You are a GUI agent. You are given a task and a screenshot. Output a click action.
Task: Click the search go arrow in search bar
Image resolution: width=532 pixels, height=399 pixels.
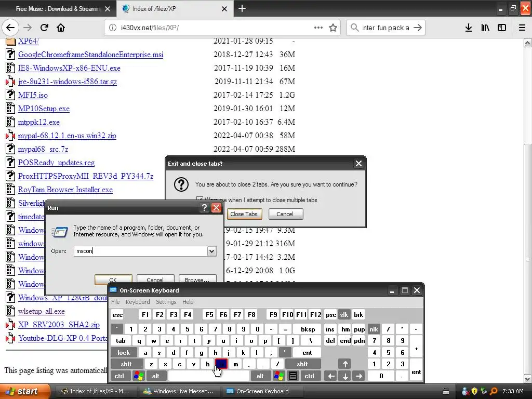point(418,28)
